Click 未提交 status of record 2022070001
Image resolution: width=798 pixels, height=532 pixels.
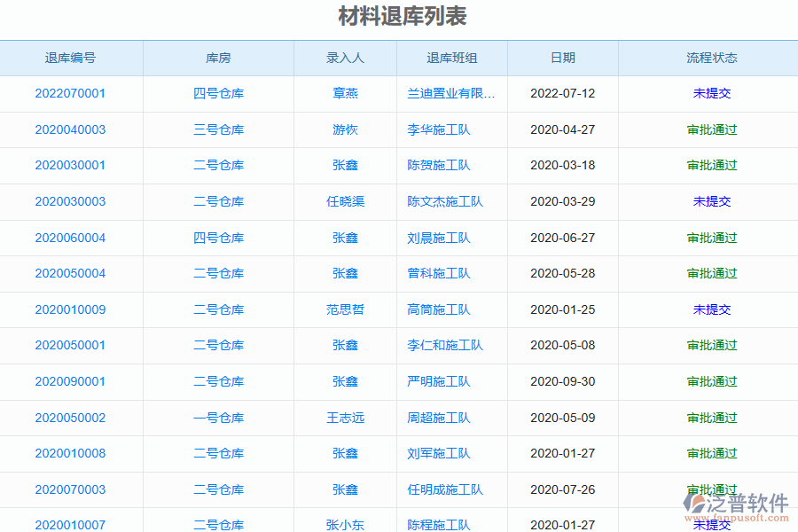pyautogui.click(x=712, y=93)
